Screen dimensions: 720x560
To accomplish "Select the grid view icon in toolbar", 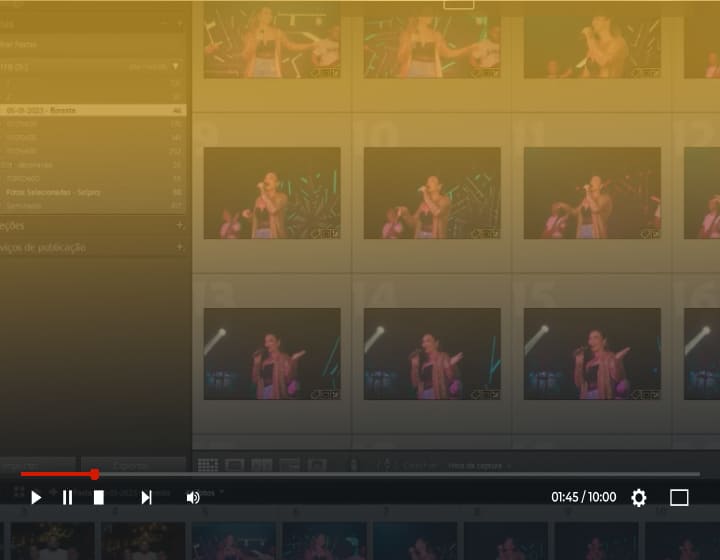I will [x=208, y=465].
